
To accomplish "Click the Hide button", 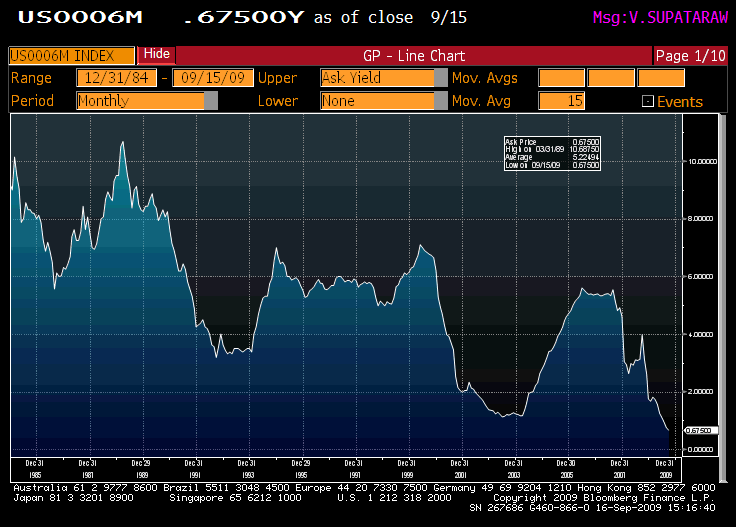I will click(x=157, y=54).
